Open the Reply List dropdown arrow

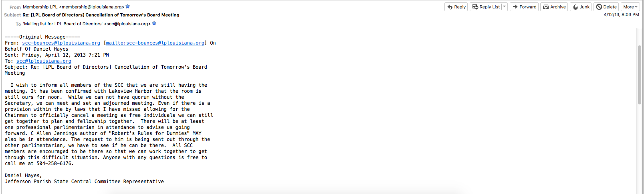(x=504, y=7)
